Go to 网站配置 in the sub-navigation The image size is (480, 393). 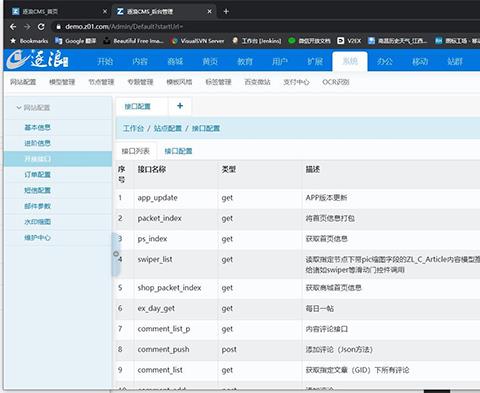pos(23,82)
